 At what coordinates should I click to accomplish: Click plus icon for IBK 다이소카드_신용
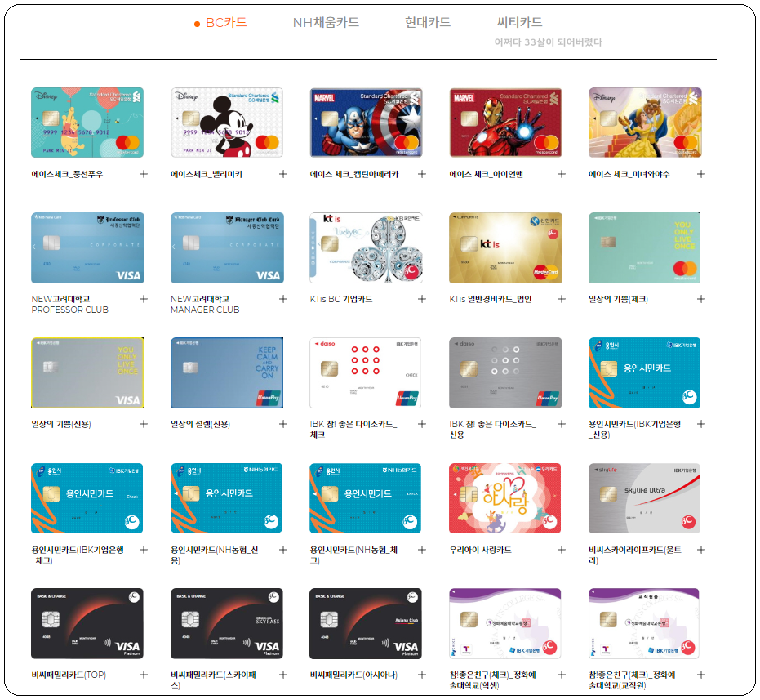[x=562, y=424]
